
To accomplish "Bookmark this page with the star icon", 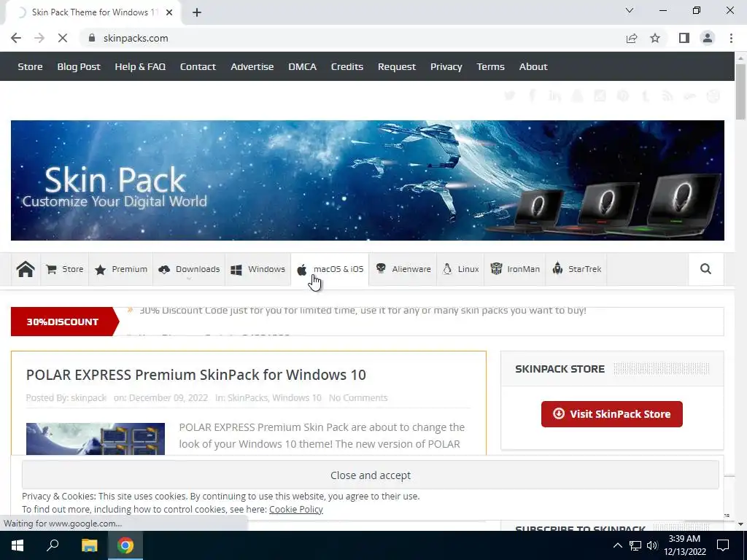I will pos(655,38).
